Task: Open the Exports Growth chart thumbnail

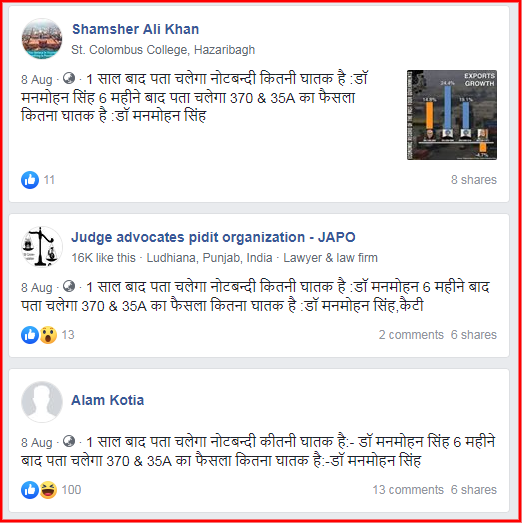Action: [x=452, y=115]
